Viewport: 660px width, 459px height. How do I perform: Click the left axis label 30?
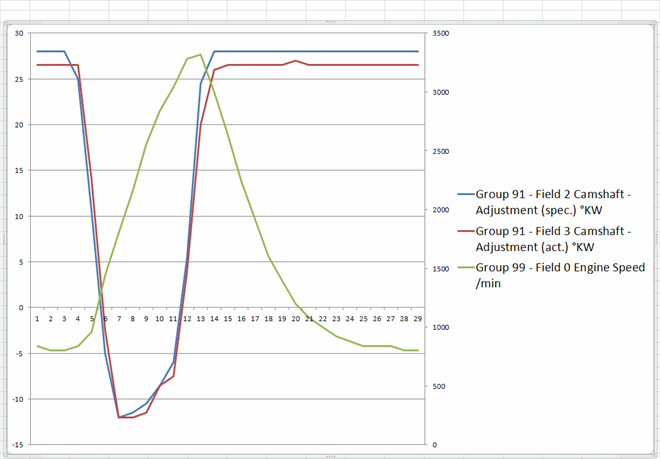[19, 33]
